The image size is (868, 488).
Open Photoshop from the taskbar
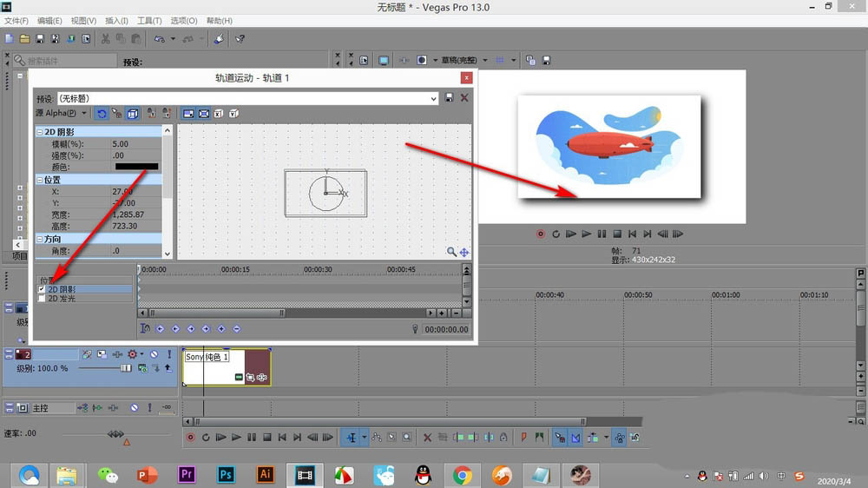coord(226,474)
